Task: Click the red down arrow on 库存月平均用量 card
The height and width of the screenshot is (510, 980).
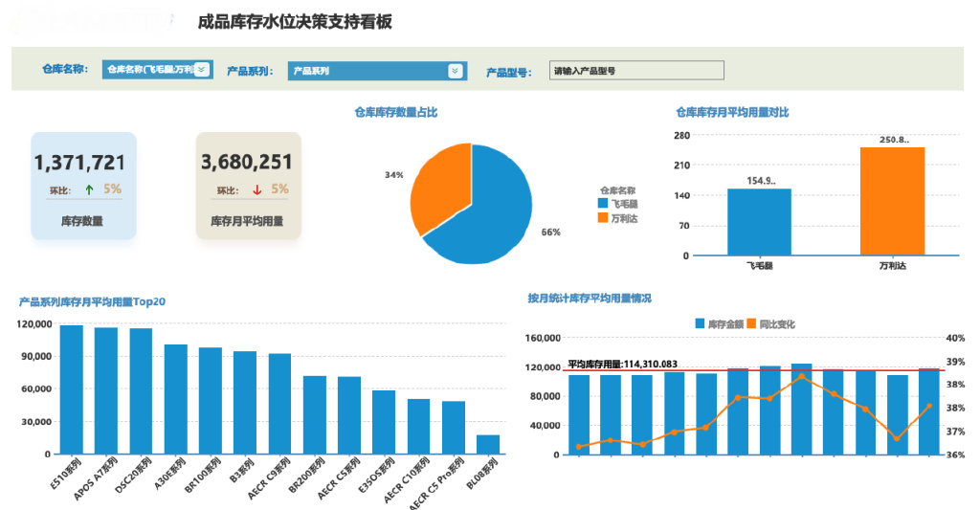Action: coord(256,189)
